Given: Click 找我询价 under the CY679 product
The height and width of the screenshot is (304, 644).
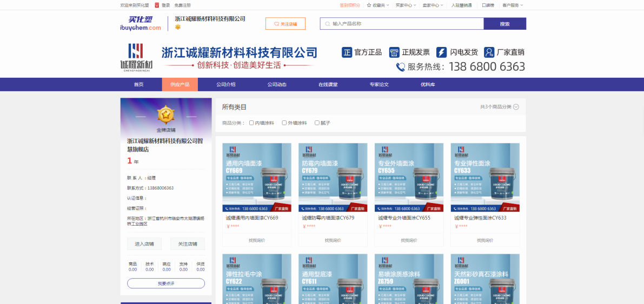Looking at the screenshot, I should point(333,240).
